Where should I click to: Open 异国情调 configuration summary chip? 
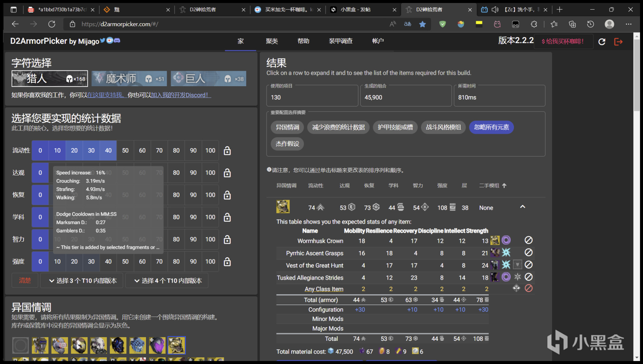point(288,127)
